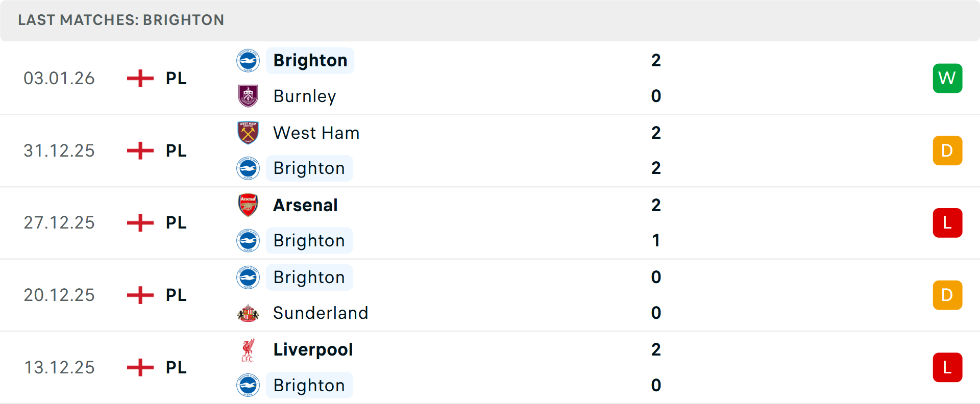This screenshot has width=980, height=404.
Task: Click the green W result badge
Action: (x=947, y=78)
